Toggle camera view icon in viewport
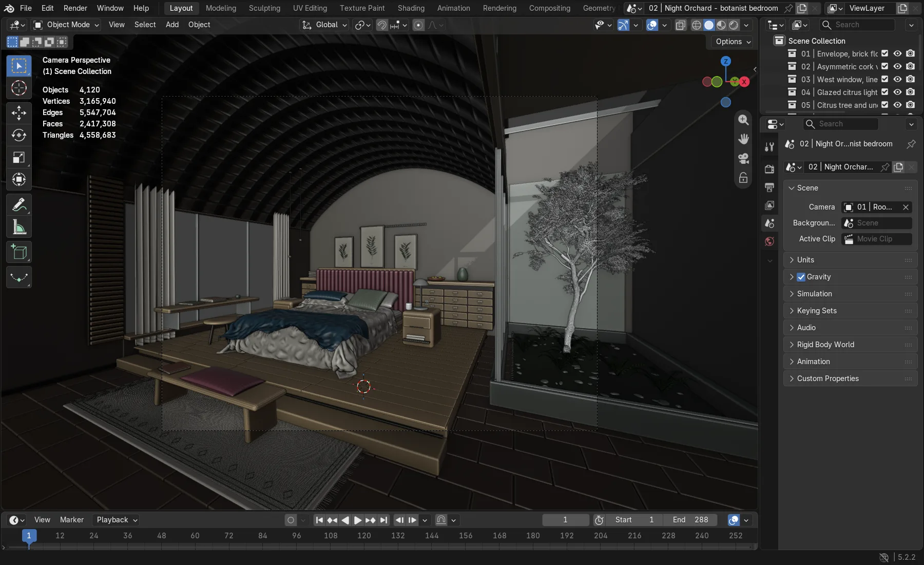Image resolution: width=924 pixels, height=565 pixels. click(x=743, y=159)
